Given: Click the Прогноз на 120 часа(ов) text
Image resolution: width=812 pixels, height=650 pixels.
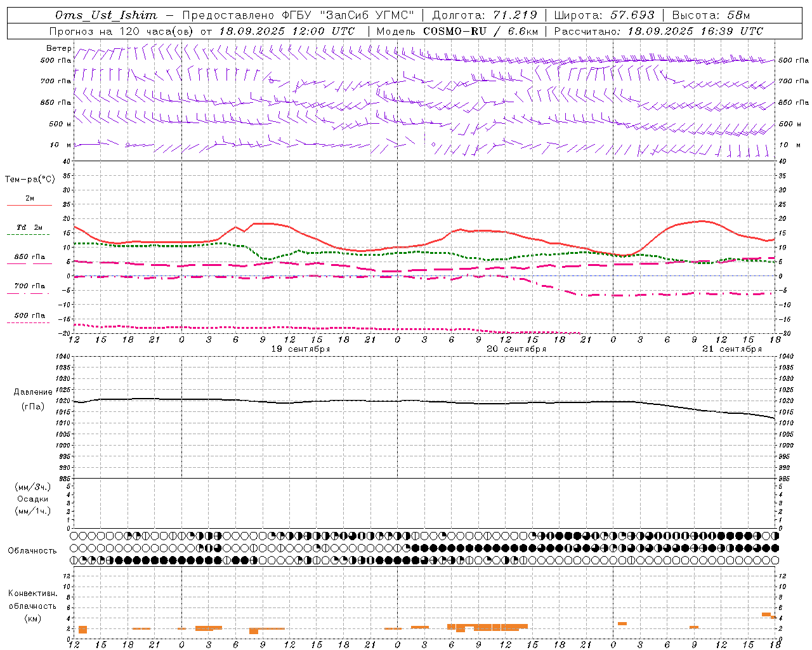Looking at the screenshot, I should tap(122, 31).
